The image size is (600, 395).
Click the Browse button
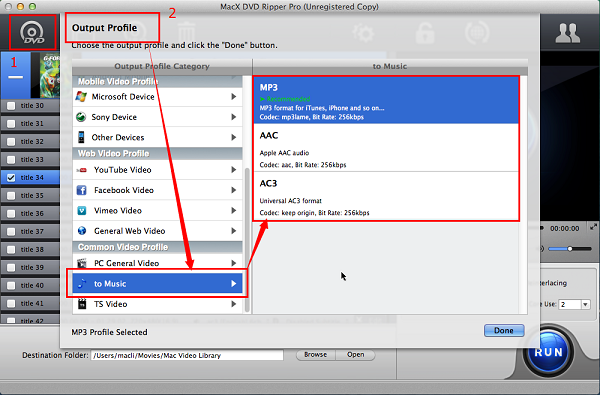coord(316,355)
